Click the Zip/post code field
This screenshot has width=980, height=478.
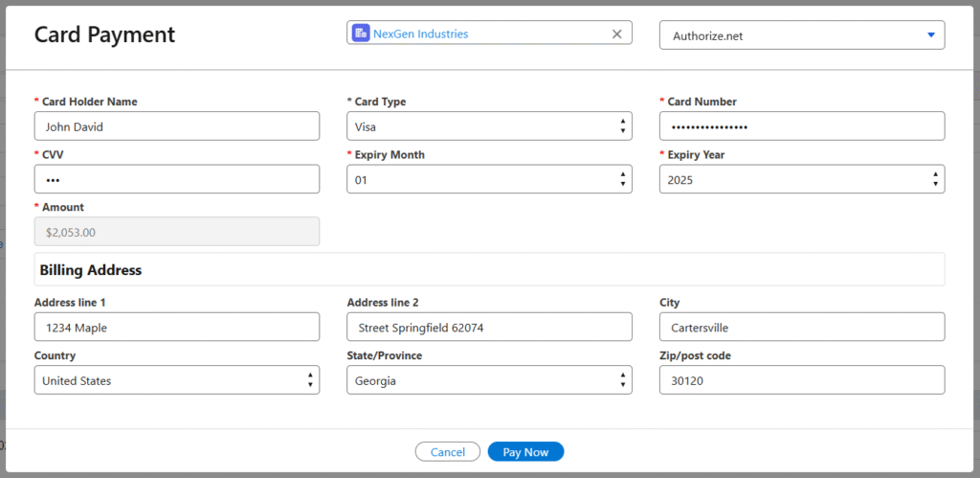pos(801,380)
